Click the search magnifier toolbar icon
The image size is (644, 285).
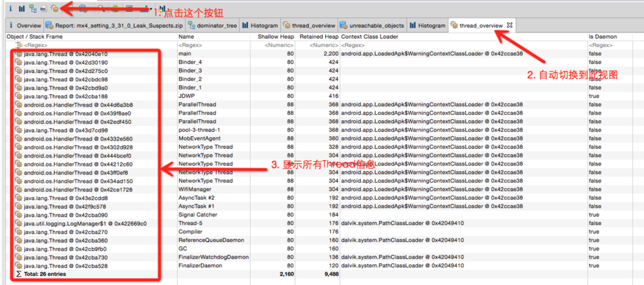[x=101, y=8]
